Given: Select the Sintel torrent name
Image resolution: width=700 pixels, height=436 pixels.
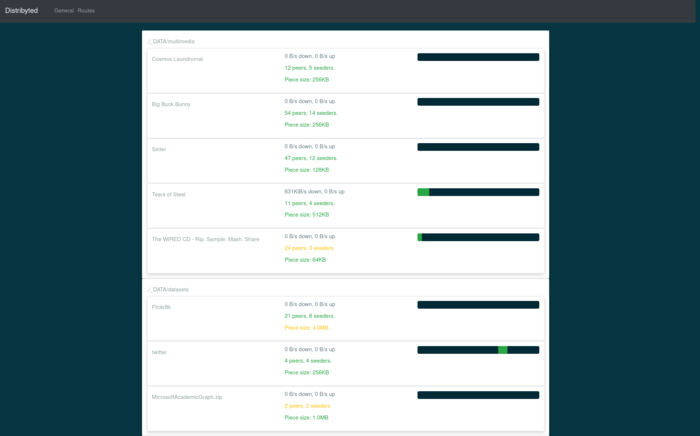Looking at the screenshot, I should 158,149.
